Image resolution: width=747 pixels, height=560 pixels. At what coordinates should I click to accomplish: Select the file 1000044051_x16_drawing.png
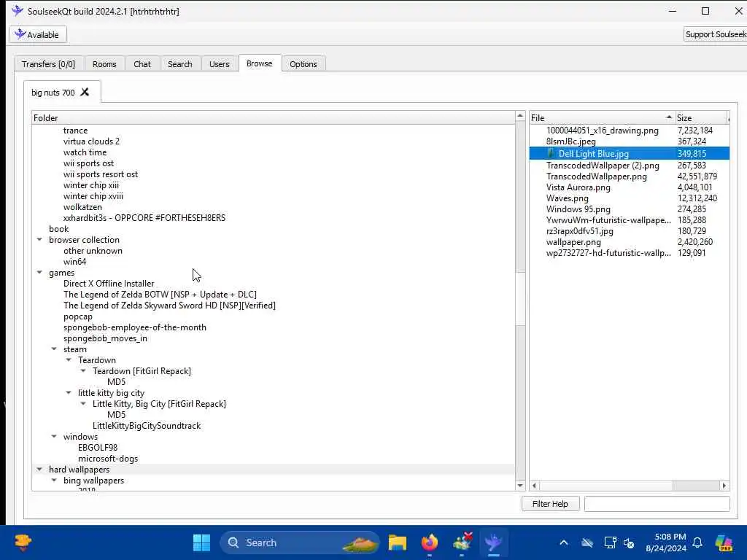coord(602,130)
